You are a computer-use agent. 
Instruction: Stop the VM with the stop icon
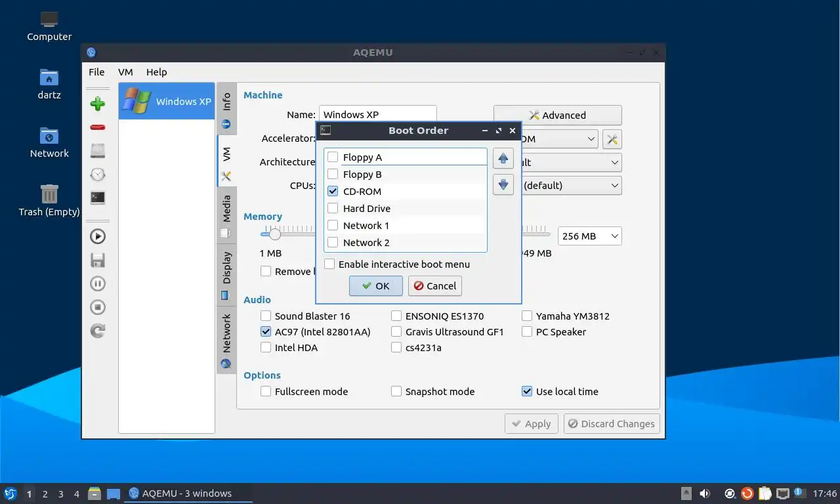pos(98,307)
